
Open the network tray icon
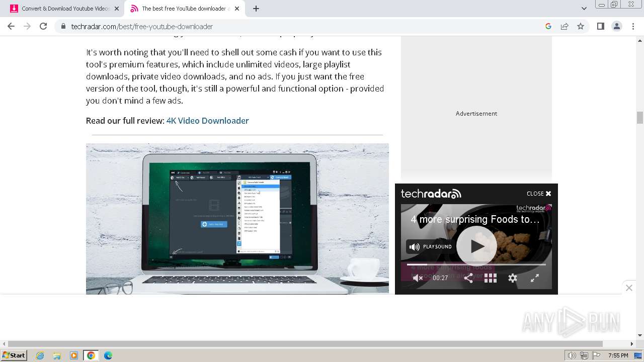tap(584, 355)
